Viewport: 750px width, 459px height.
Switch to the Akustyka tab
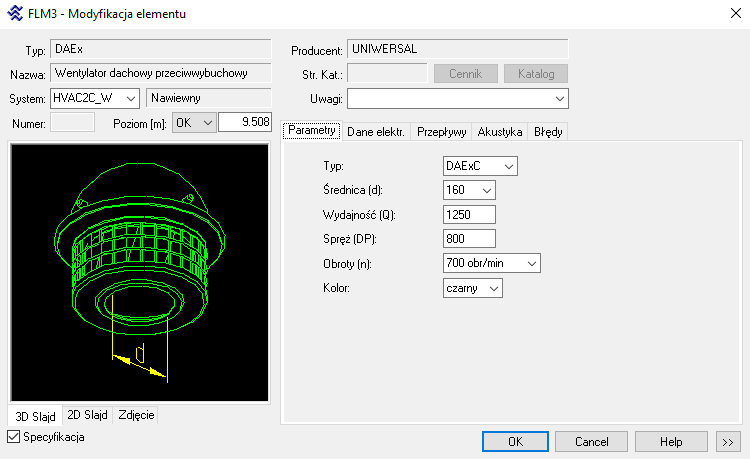(500, 131)
